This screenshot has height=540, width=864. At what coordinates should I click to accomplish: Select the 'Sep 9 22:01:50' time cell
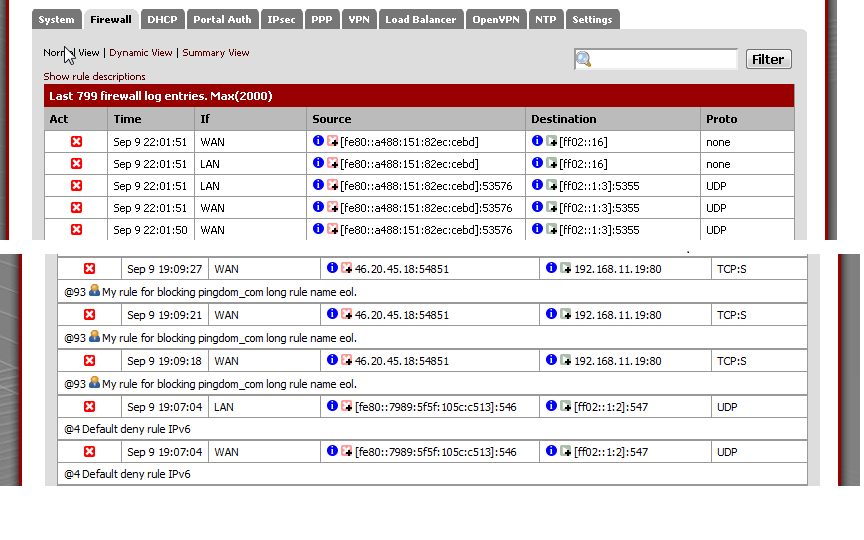[150, 230]
